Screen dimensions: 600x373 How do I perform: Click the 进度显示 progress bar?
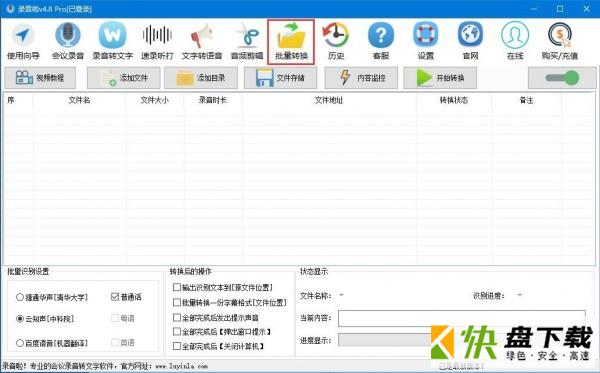tap(461, 340)
